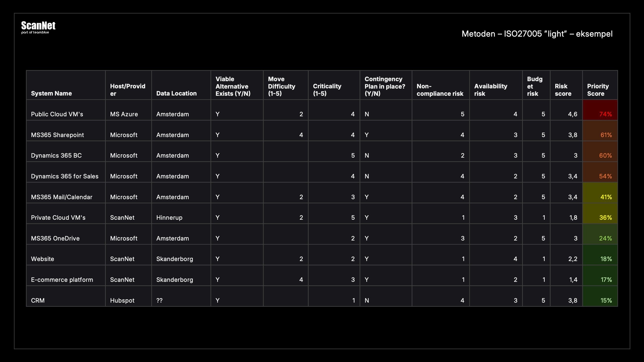This screenshot has height=362, width=644.
Task: Select the slide title 'Metoden – ISO27005 light – eksempel'
Action: [537, 34]
